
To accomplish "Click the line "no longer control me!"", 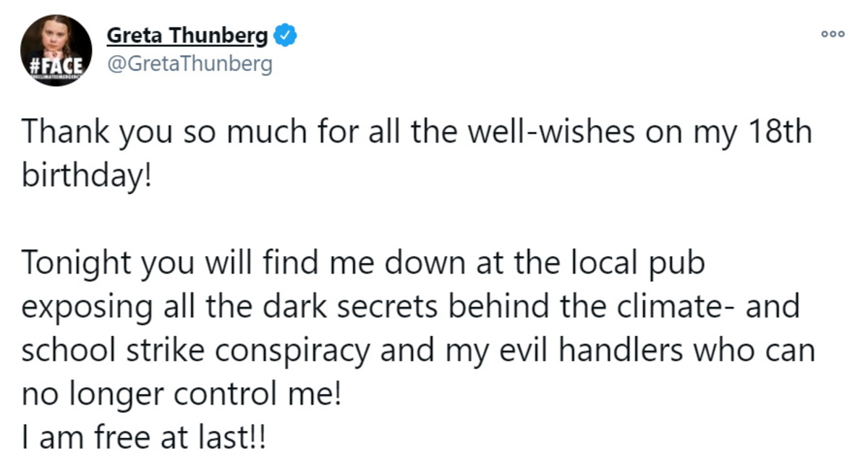I will tap(181, 395).
